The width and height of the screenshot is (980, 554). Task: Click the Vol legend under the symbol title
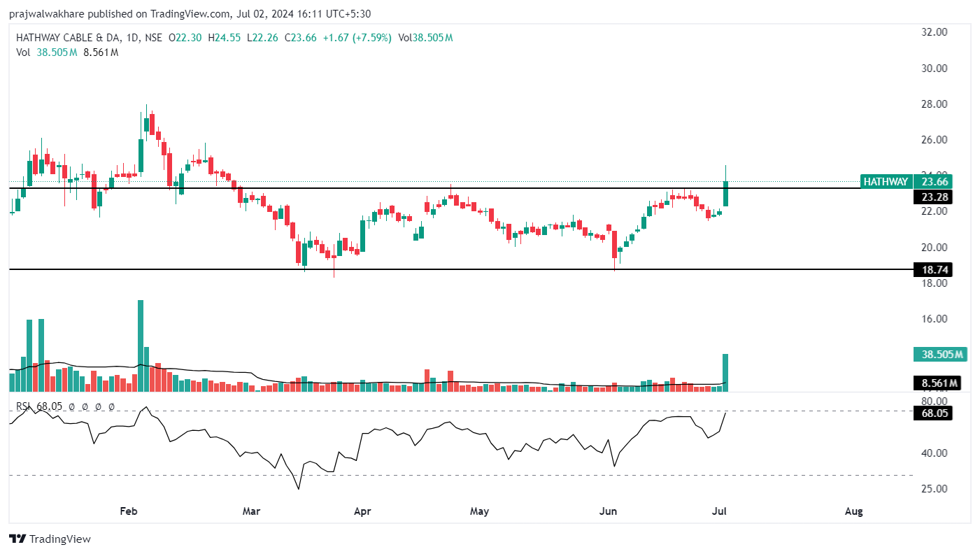(x=23, y=52)
